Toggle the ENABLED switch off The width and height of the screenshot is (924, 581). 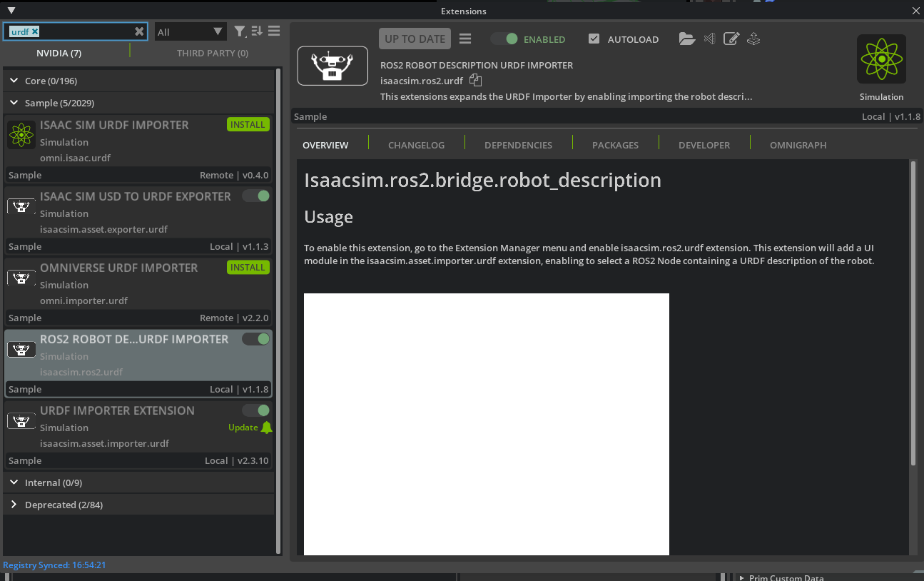(504, 39)
